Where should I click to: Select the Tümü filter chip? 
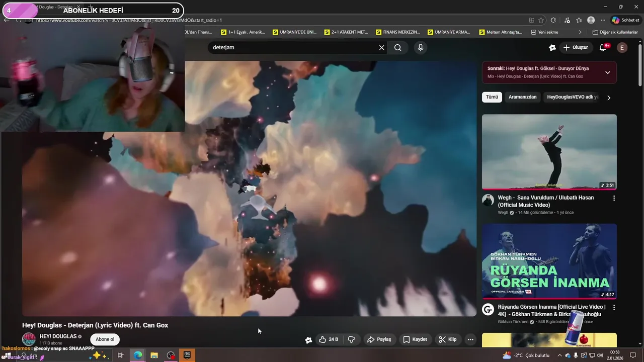coord(492,97)
